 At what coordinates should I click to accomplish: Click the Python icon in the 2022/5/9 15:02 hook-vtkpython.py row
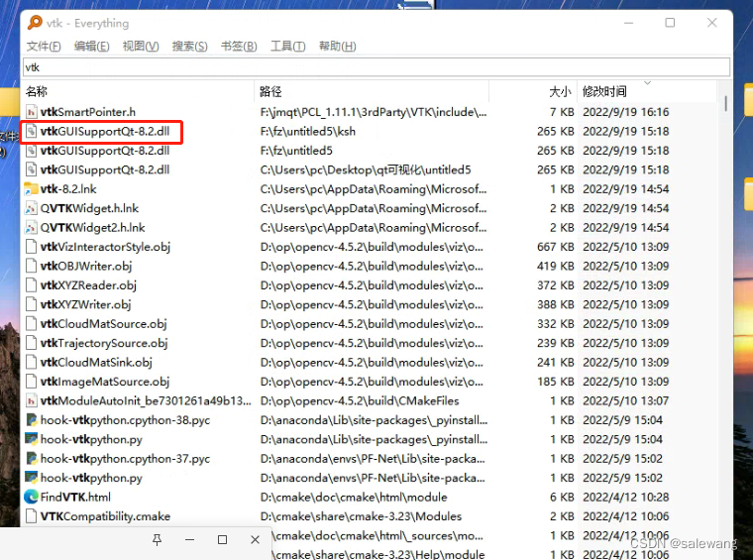tap(32, 478)
